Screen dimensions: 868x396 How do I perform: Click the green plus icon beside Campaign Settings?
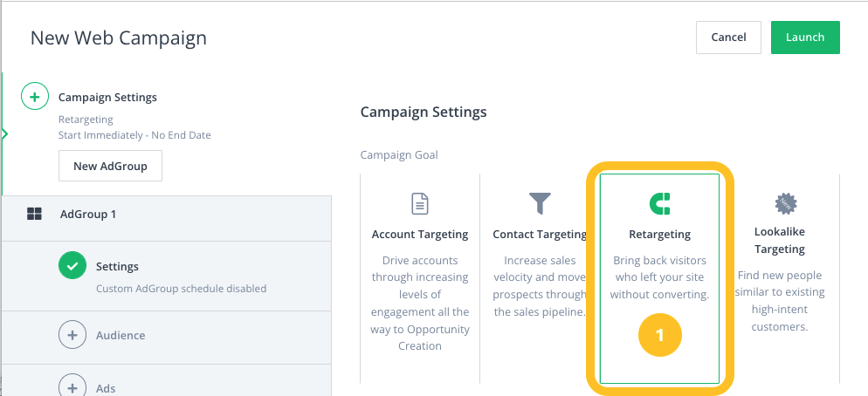35,98
